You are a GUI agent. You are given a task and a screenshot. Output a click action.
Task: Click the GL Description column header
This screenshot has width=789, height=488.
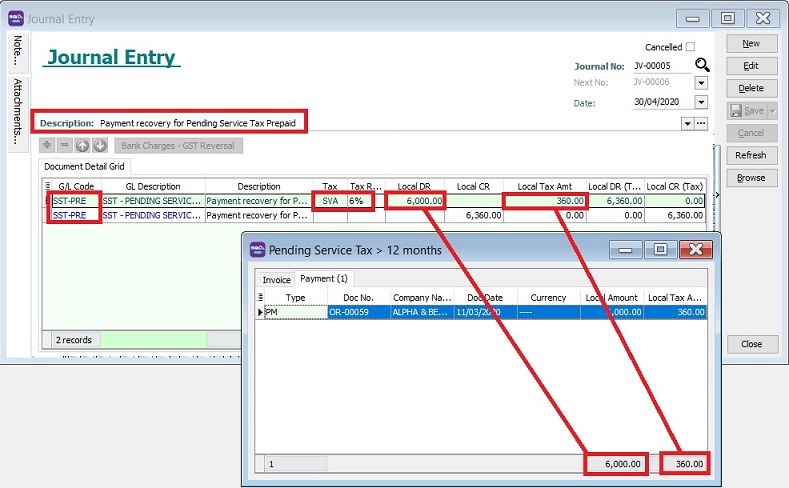[x=153, y=186]
